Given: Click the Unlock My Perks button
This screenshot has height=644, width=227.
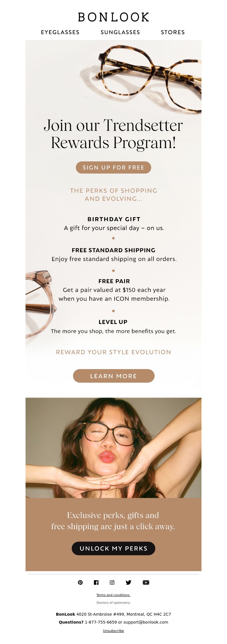Looking at the screenshot, I should (x=113, y=548).
